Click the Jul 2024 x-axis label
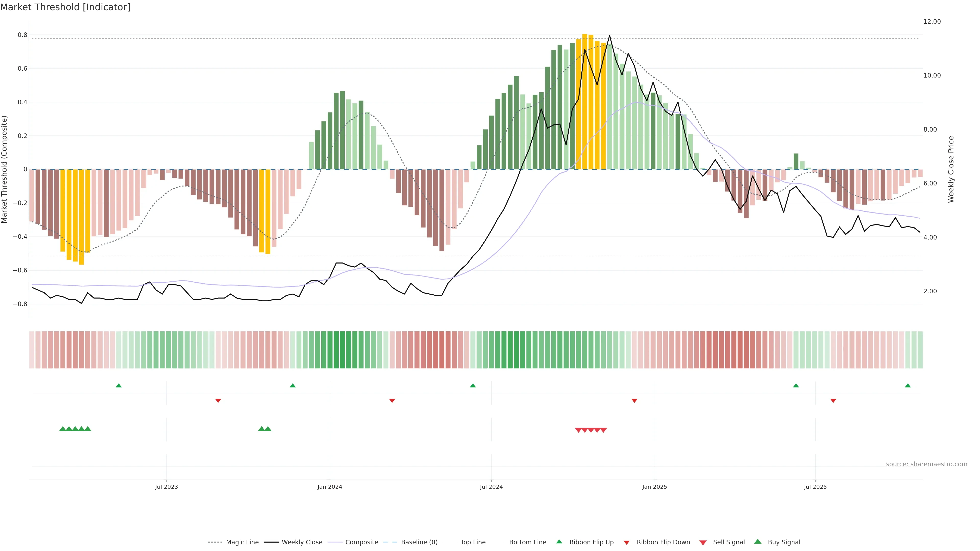 (491, 487)
